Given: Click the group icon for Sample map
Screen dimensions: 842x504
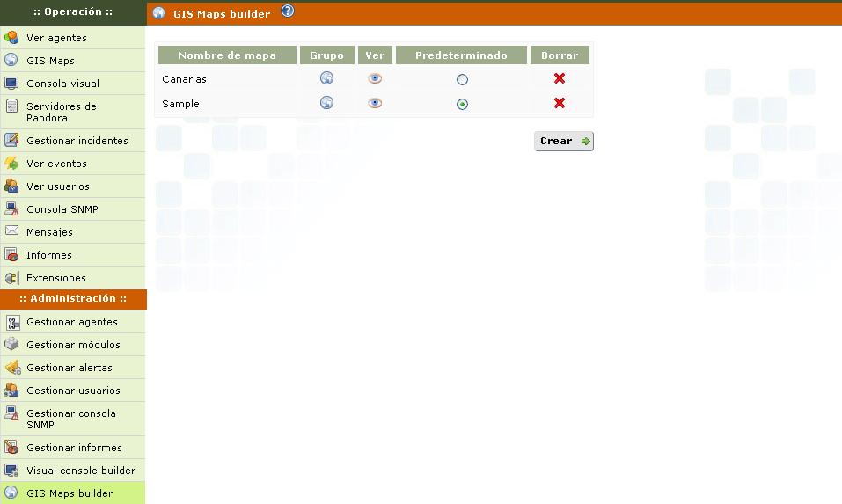Looking at the screenshot, I should pyautogui.click(x=326, y=103).
